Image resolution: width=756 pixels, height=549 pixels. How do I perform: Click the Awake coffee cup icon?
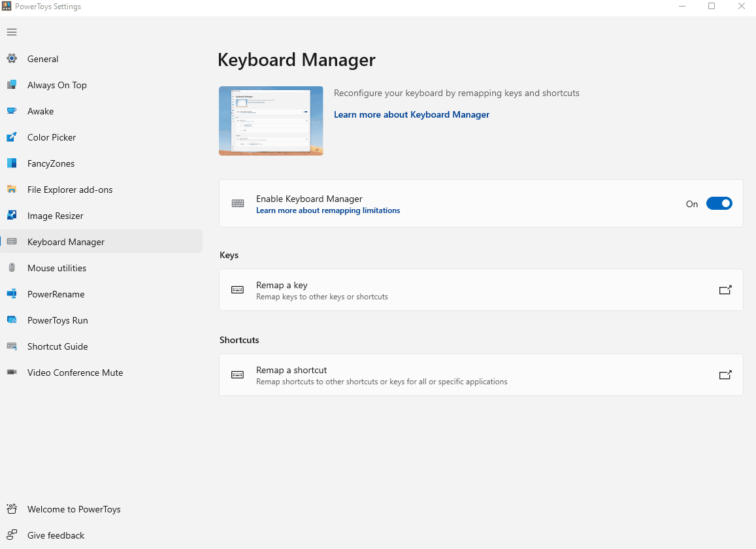point(12,111)
